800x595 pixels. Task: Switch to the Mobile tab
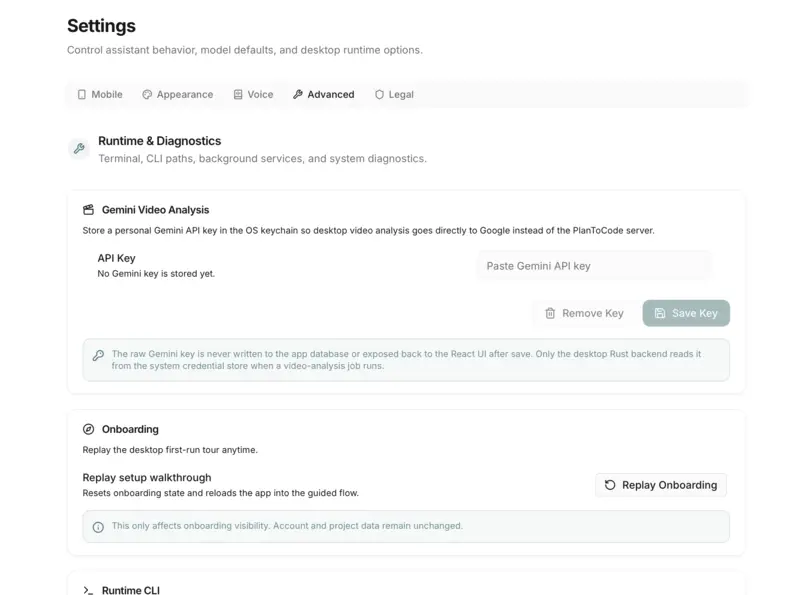coord(99,94)
